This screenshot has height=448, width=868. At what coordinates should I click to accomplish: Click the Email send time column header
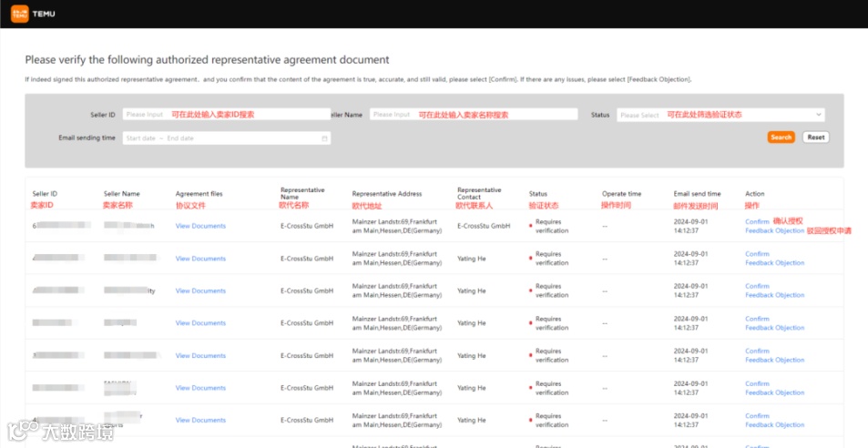(697, 194)
